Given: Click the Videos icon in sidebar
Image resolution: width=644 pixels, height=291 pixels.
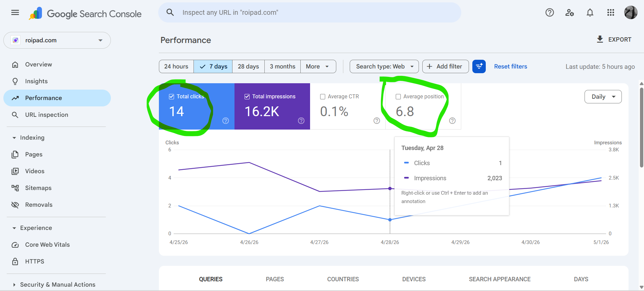Looking at the screenshot, I should (x=15, y=171).
